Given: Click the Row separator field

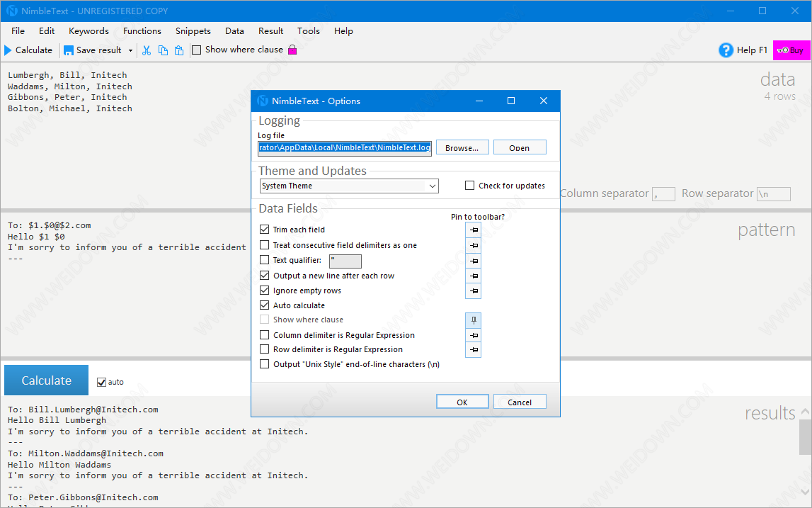Looking at the screenshot, I should (774, 194).
